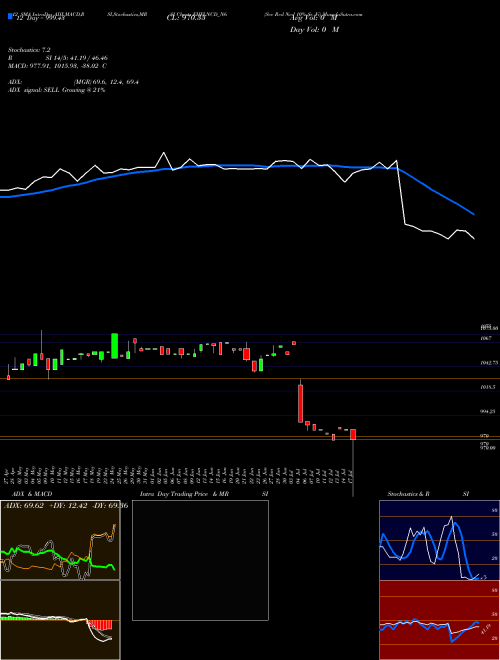Click the ADX (MGR) '69.6, 12.4, 69.4' values

(106, 82)
